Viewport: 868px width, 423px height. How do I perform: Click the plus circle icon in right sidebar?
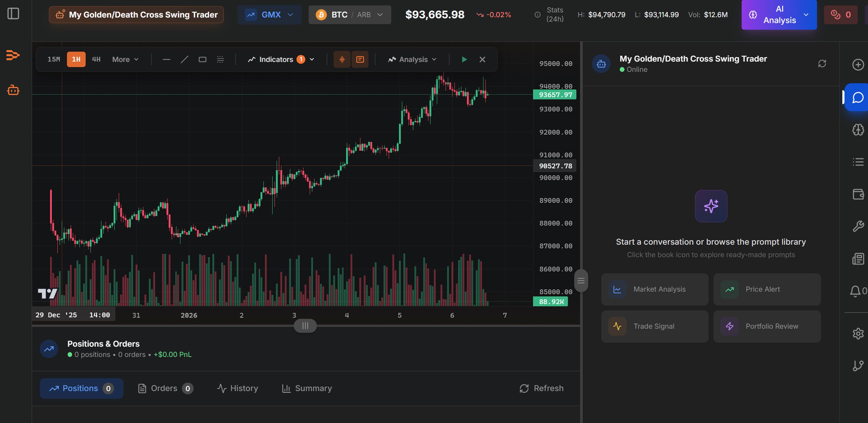(x=858, y=65)
